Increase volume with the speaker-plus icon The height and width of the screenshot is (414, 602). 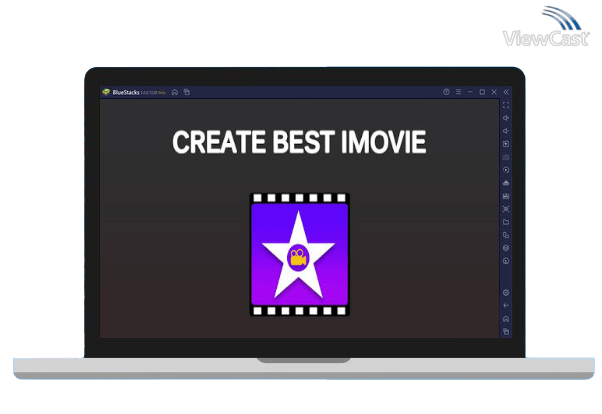coord(506,118)
